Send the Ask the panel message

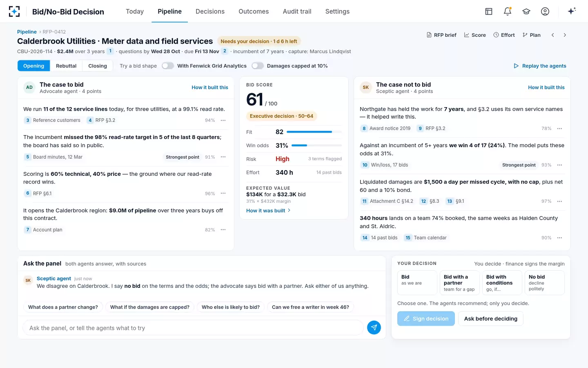click(374, 328)
